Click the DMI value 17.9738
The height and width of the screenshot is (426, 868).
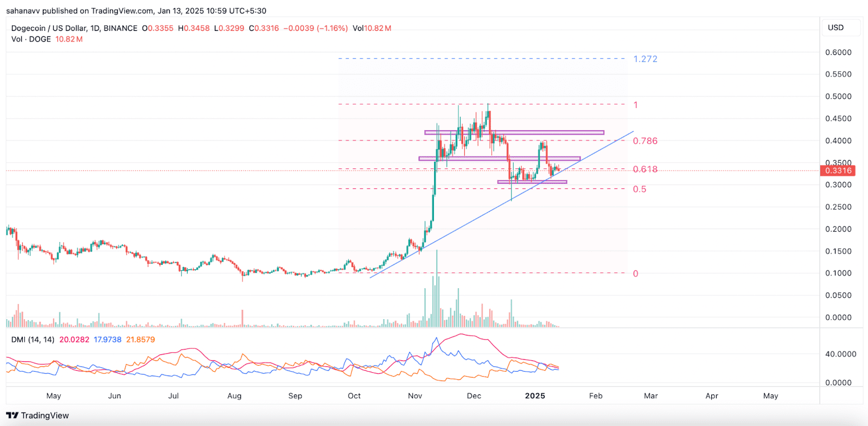pyautogui.click(x=107, y=340)
